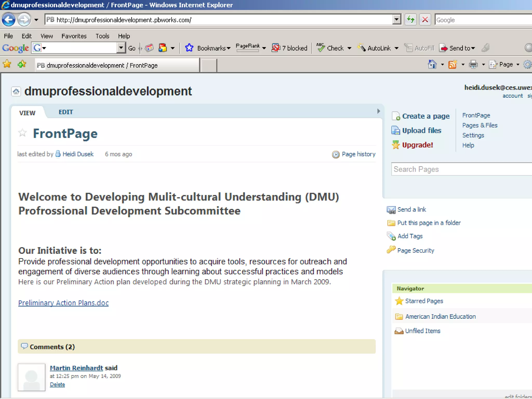Open the Page menu dropdown
The image size is (532, 399).
[x=506, y=64]
